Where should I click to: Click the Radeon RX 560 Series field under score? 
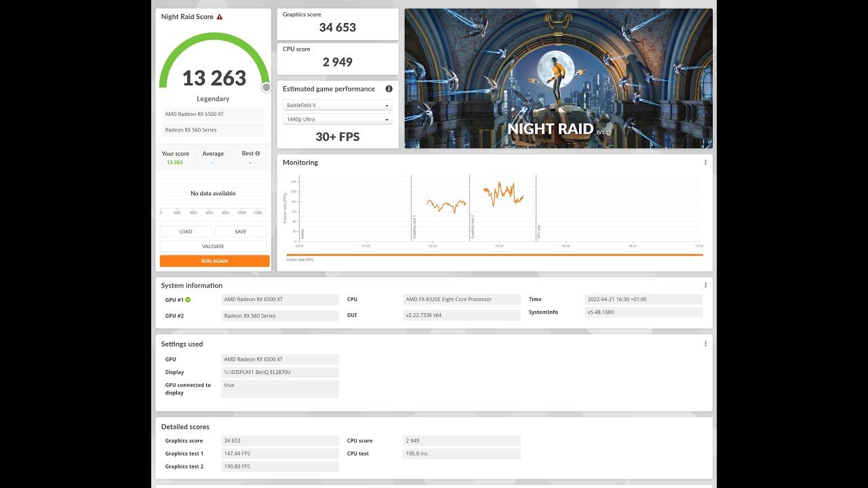coord(213,130)
